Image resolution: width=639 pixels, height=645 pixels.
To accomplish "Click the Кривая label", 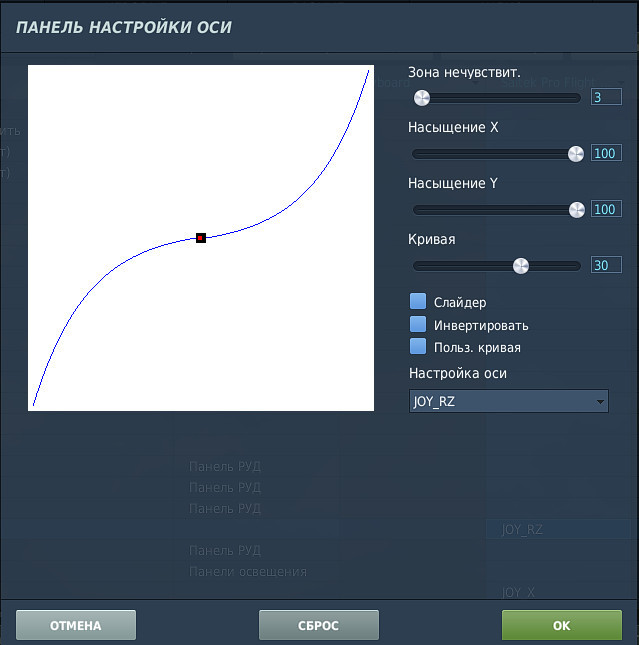I will point(432,239).
